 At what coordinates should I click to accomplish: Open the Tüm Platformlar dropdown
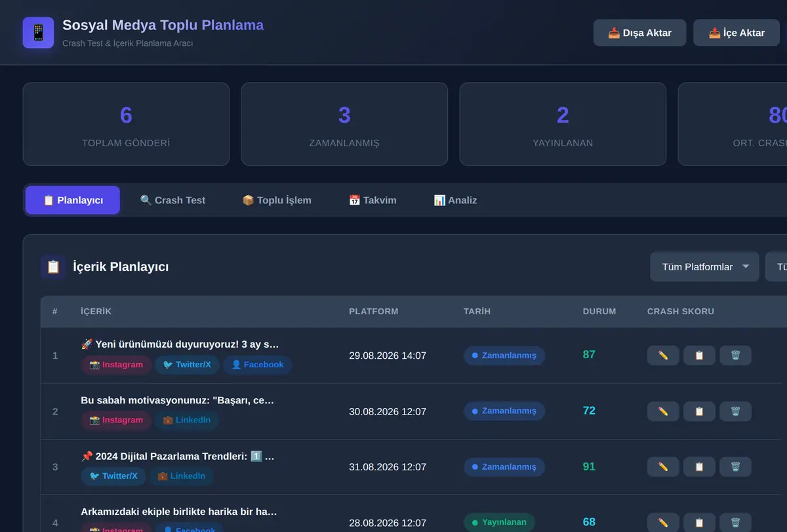coord(704,267)
